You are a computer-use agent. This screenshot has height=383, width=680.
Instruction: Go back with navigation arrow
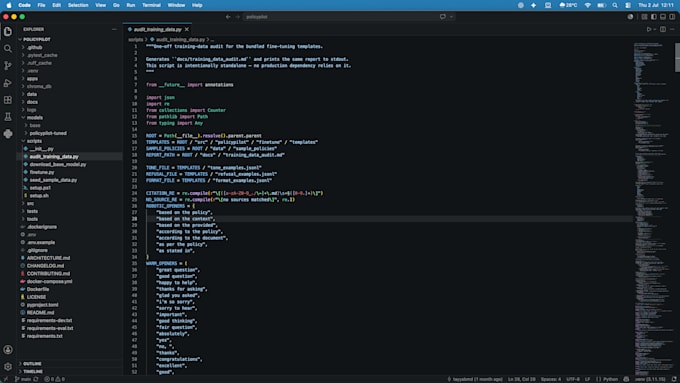pos(228,16)
